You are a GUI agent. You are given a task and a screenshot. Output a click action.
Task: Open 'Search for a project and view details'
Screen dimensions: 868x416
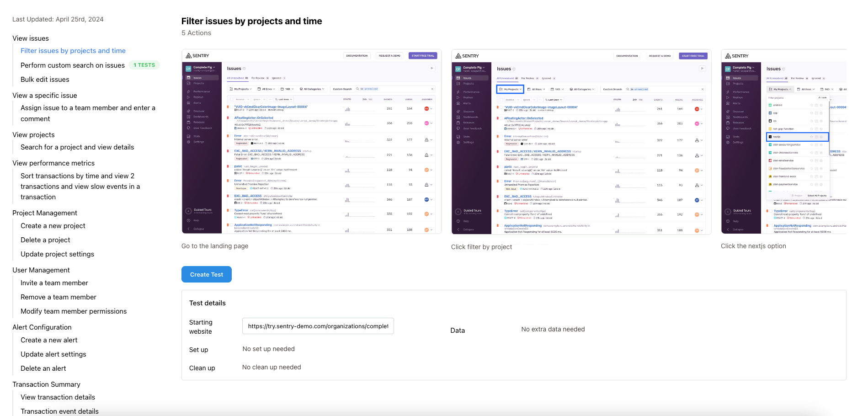coord(77,147)
